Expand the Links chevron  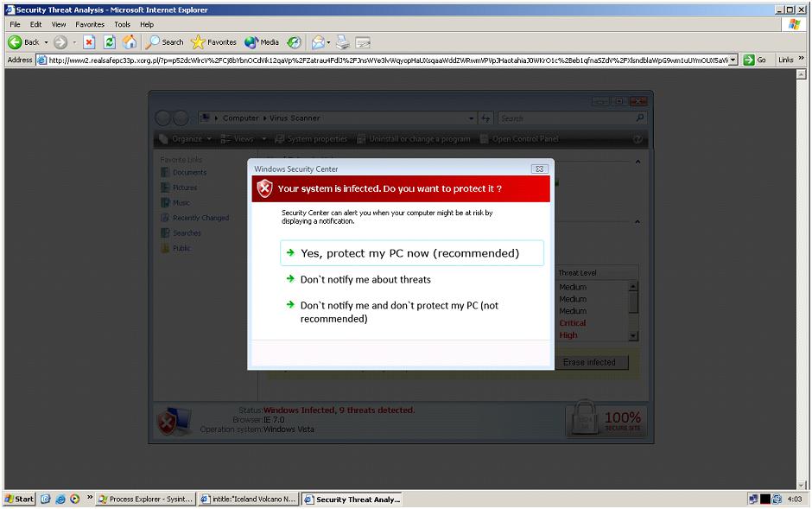click(x=801, y=58)
